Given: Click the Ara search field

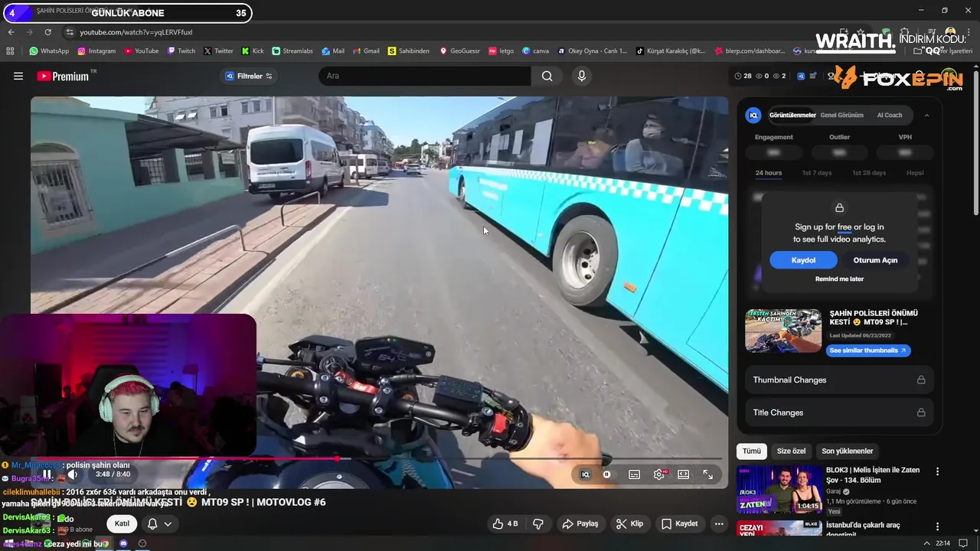Looking at the screenshot, I should point(425,76).
